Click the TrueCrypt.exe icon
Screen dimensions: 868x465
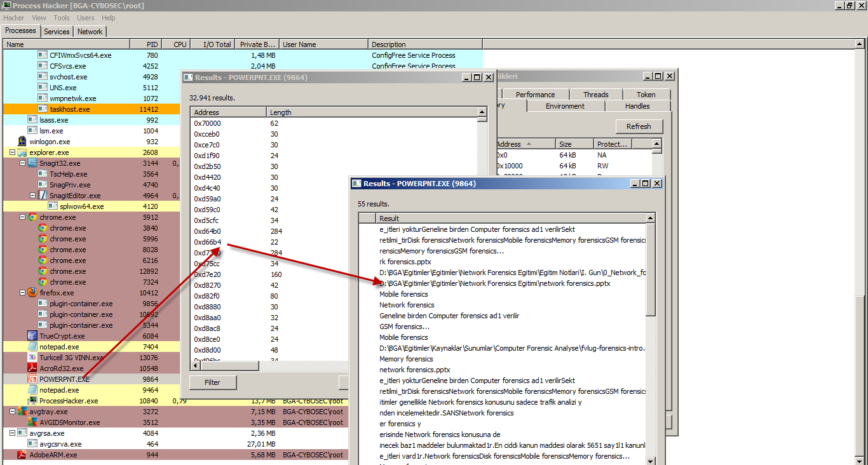tap(32, 336)
